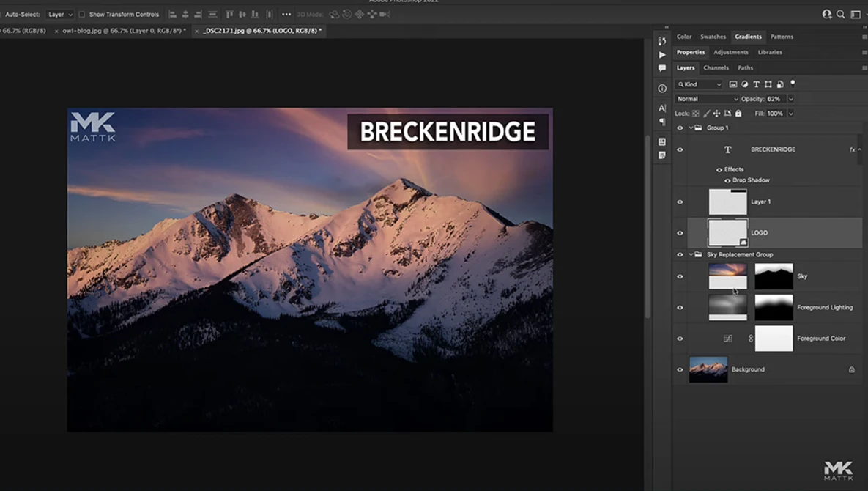Filter layers by smart objects icon
The width and height of the screenshot is (868, 491).
[x=780, y=84]
